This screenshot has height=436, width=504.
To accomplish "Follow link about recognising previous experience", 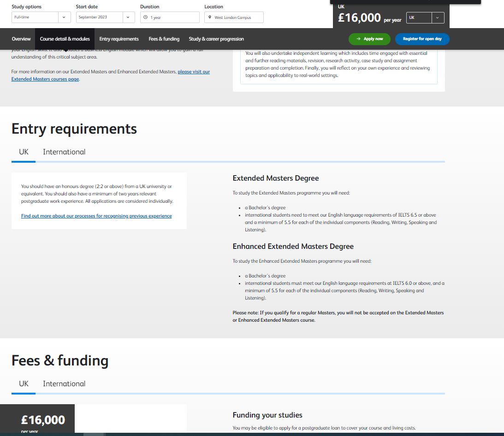I will 96,216.
